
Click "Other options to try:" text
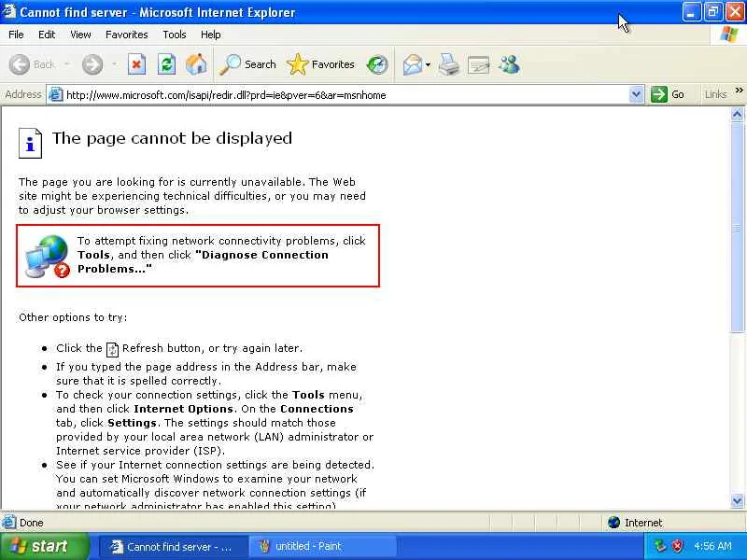(x=73, y=317)
